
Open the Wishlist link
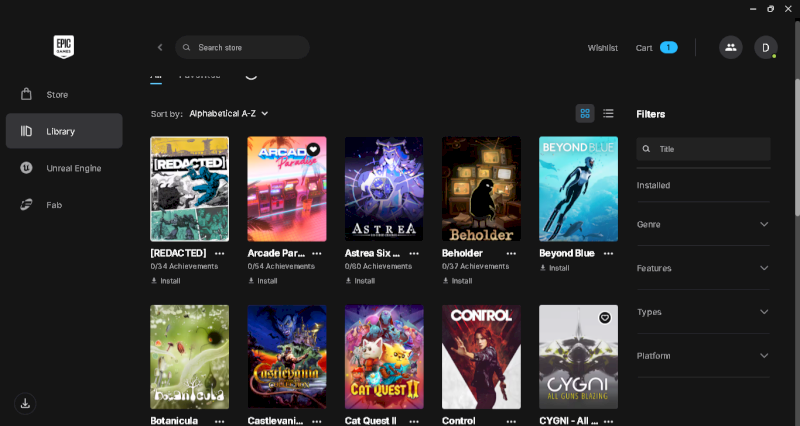[603, 47]
